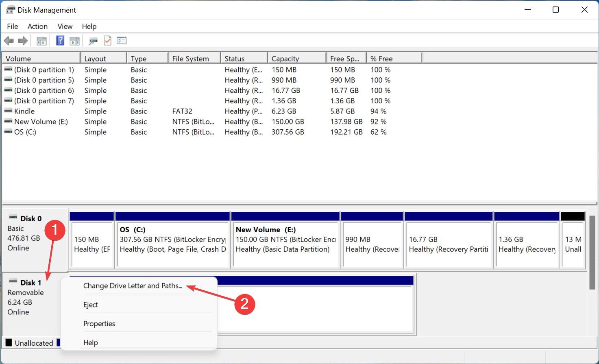Click the toolbar icon with orange checkmark
The width and height of the screenshot is (599, 364).
(x=107, y=41)
